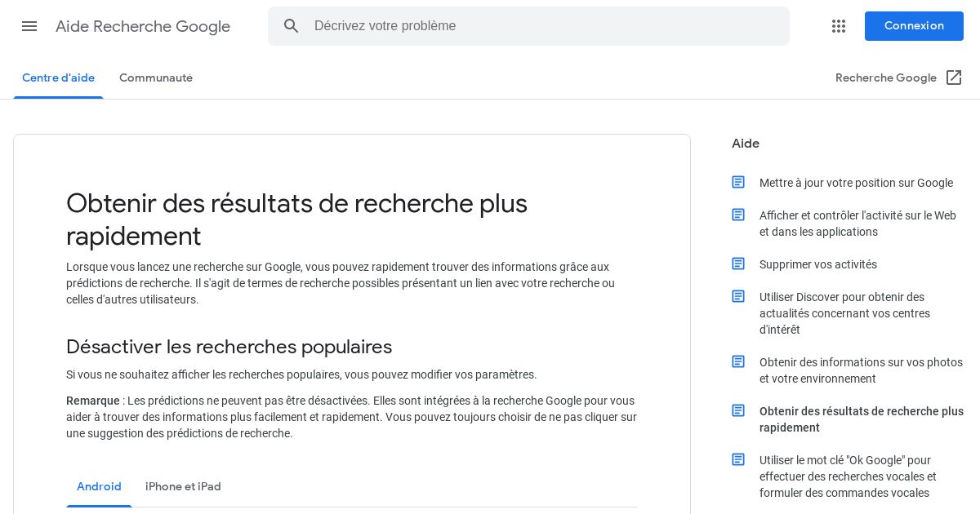Click the article icon beside Supprimer vos activités
Image resolution: width=980 pixels, height=514 pixels.
click(x=738, y=264)
